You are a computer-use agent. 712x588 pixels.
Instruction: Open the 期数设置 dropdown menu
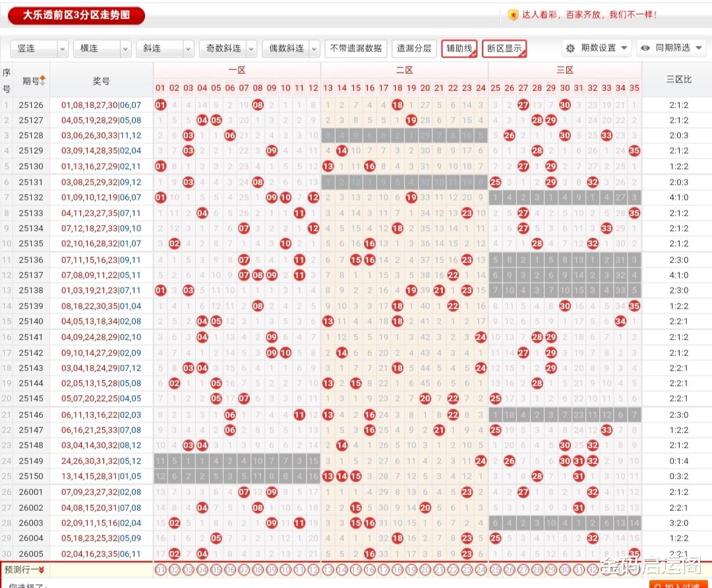click(x=597, y=47)
